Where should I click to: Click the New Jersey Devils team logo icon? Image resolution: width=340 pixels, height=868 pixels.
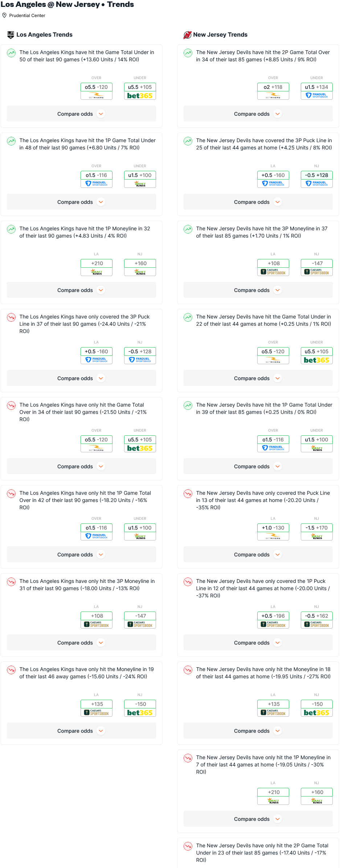point(187,35)
